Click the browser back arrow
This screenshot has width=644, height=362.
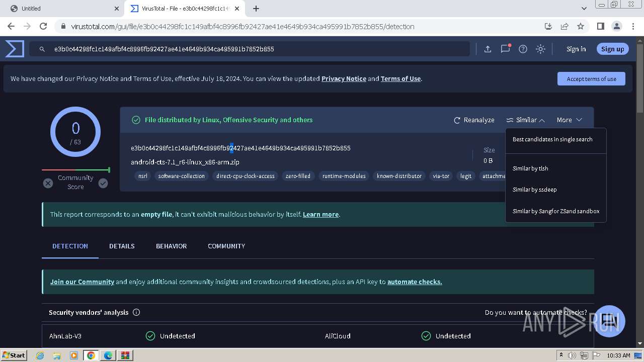click(11, 26)
